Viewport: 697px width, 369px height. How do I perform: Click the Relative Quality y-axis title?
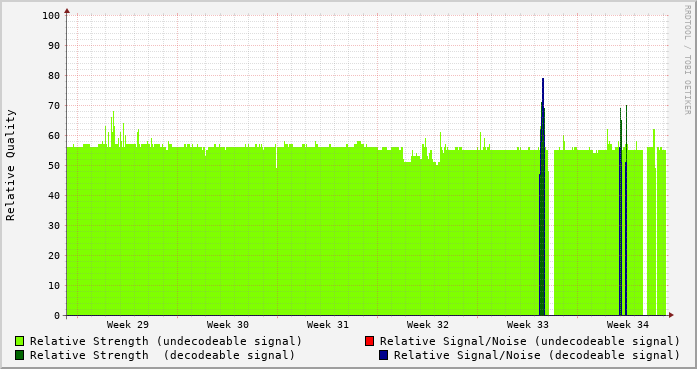[10, 165]
